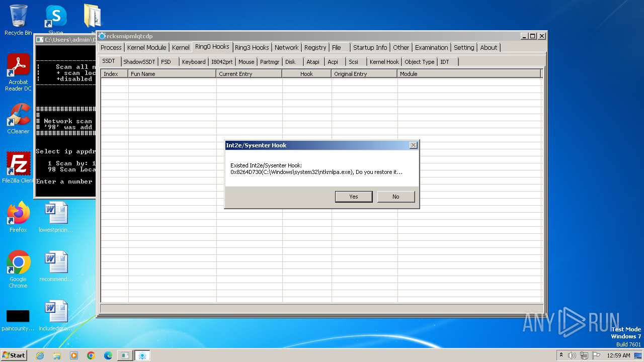
Task: Switch to the Startup Info tab
Action: pyautogui.click(x=370, y=47)
